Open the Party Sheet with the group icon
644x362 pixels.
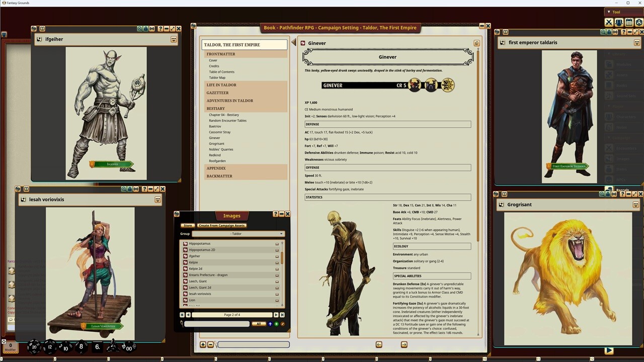pos(618,22)
